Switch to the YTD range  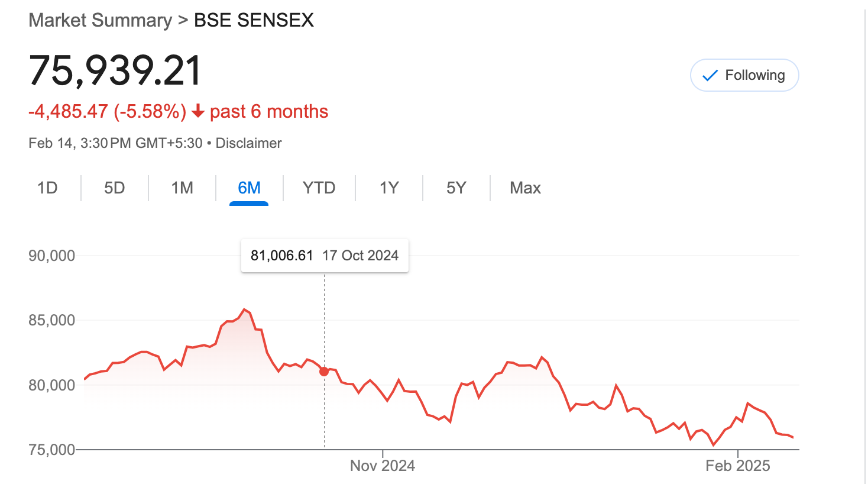point(319,188)
